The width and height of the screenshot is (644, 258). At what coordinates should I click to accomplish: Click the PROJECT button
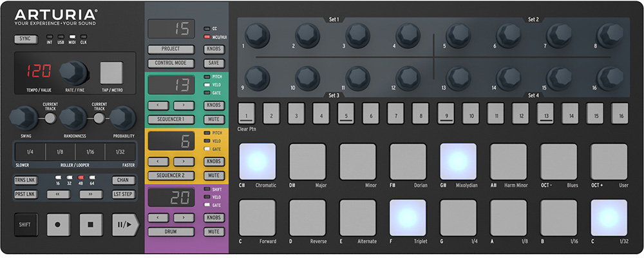(171, 49)
